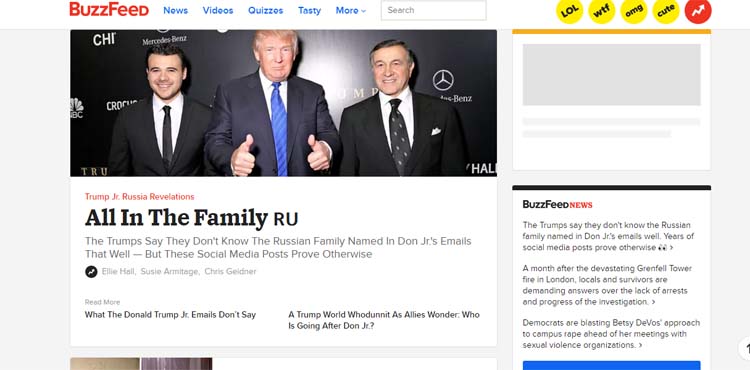Screen dimensions: 750x370
Task: Open author Chris Geidner's page
Action: point(231,272)
